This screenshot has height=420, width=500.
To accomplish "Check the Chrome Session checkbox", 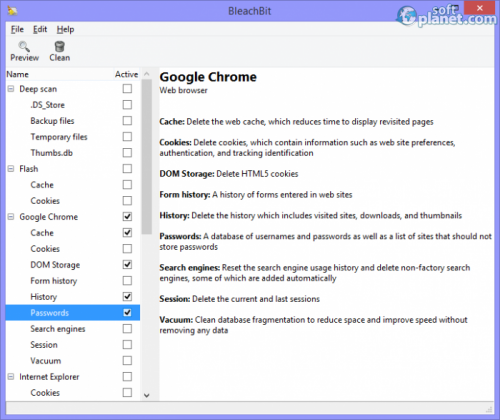I will pyautogui.click(x=127, y=345).
